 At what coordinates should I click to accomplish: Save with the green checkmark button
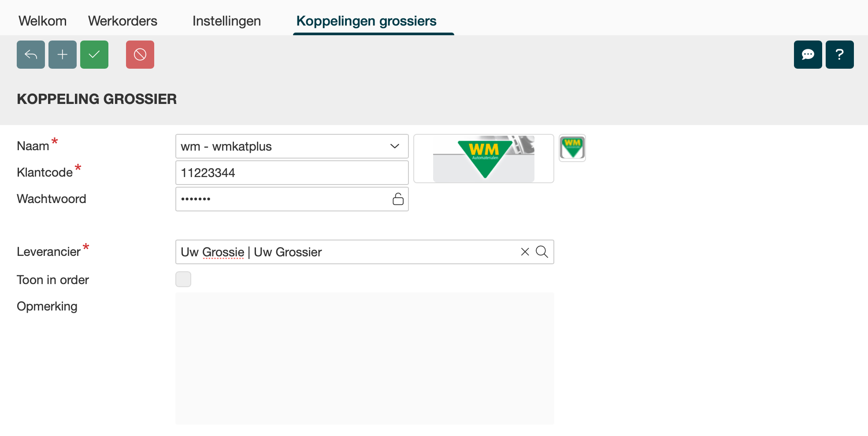click(x=94, y=55)
